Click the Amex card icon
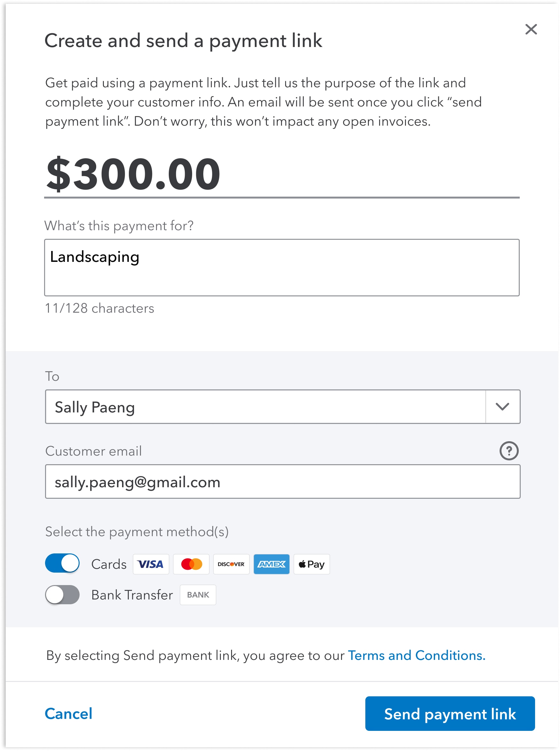This screenshot has height=751, width=560. pyautogui.click(x=271, y=564)
